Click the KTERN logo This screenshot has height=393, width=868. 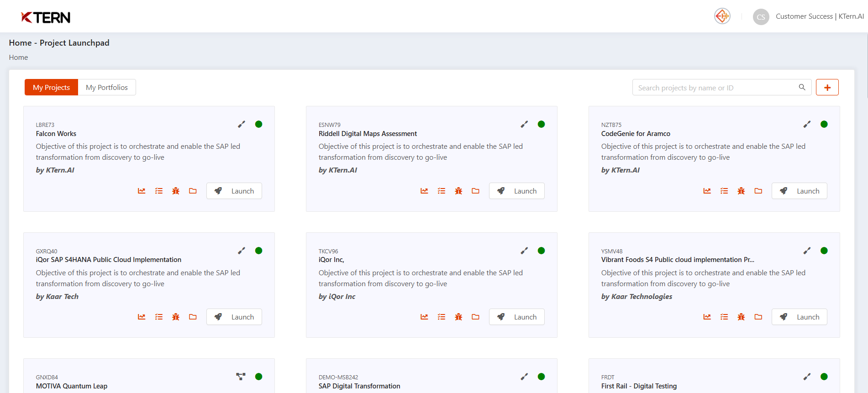[x=46, y=17]
